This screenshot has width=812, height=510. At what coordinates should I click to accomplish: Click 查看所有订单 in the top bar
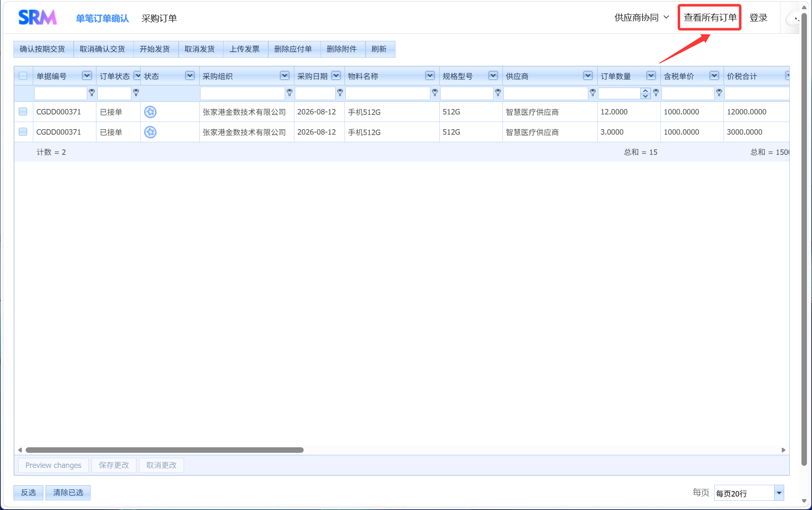click(710, 18)
